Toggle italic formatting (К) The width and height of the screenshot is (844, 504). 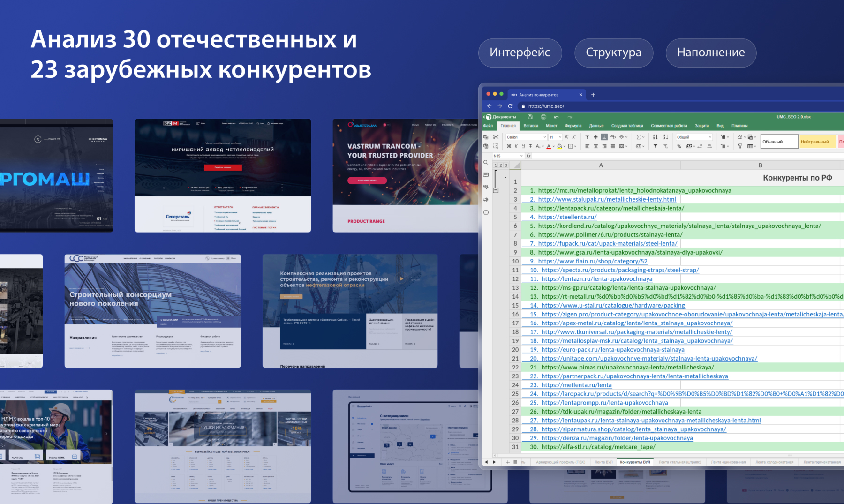pos(516,146)
